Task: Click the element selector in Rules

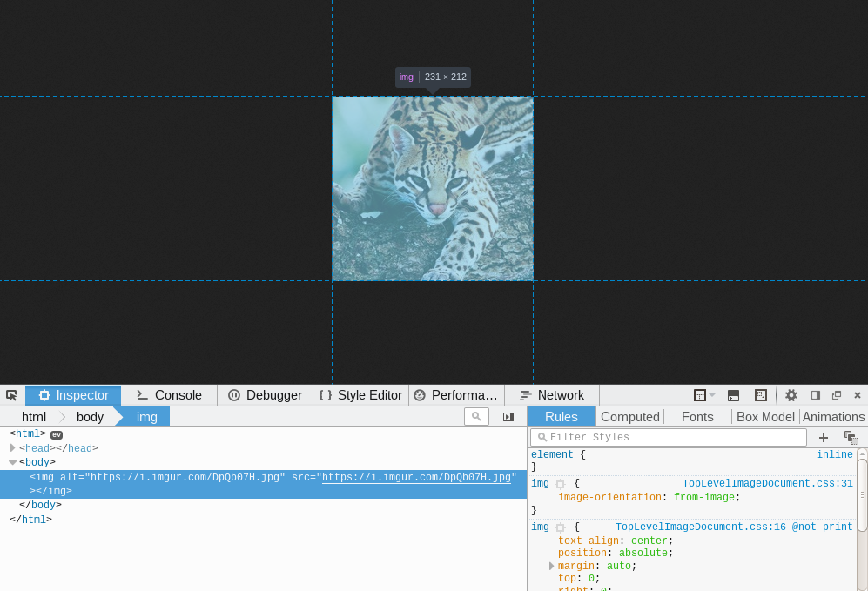Action: (x=552, y=454)
